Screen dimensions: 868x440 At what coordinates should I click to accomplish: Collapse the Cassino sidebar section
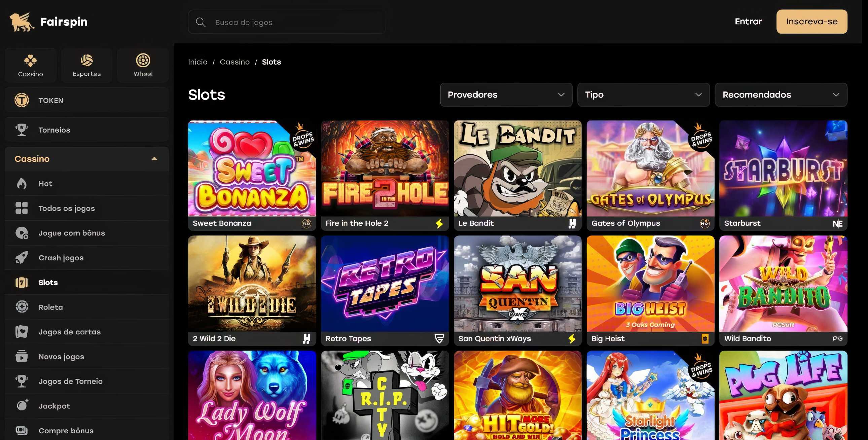click(154, 159)
